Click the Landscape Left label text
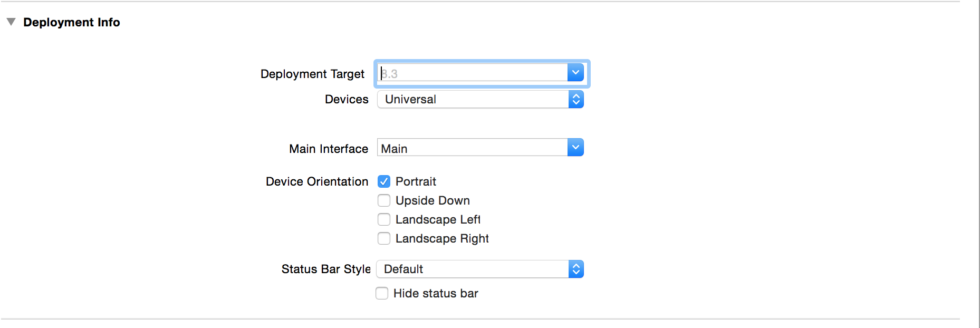 point(438,219)
